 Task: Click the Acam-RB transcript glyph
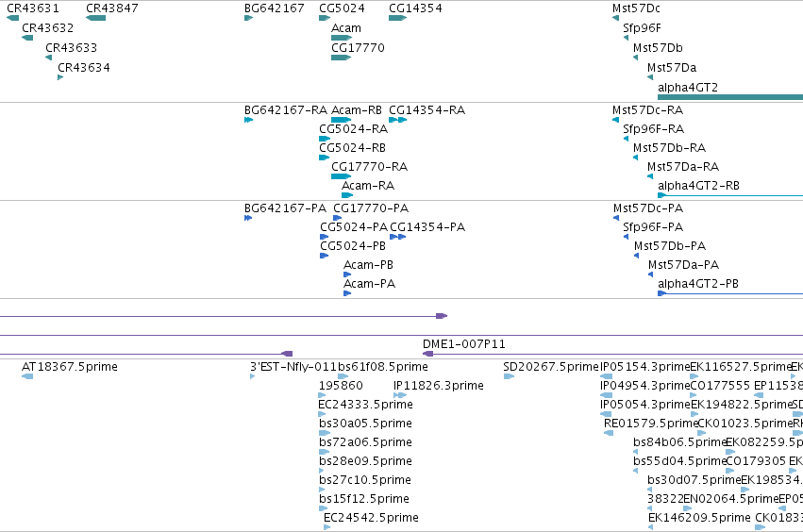(341, 120)
